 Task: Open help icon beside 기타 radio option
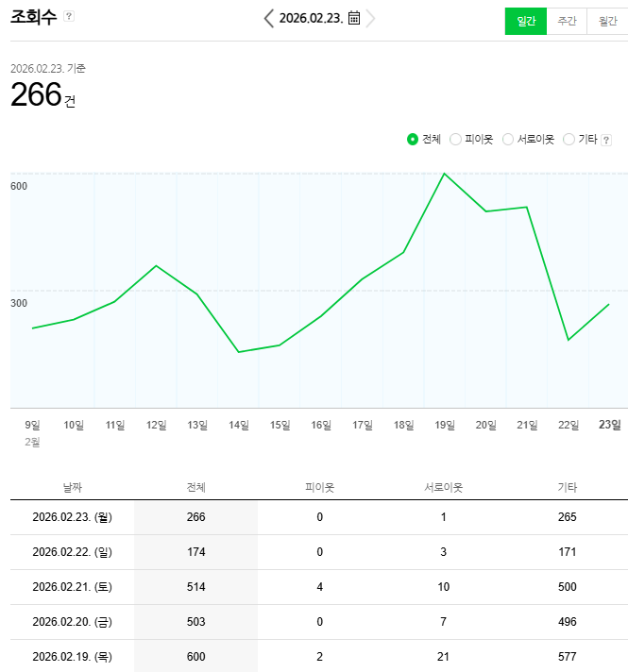(x=606, y=140)
